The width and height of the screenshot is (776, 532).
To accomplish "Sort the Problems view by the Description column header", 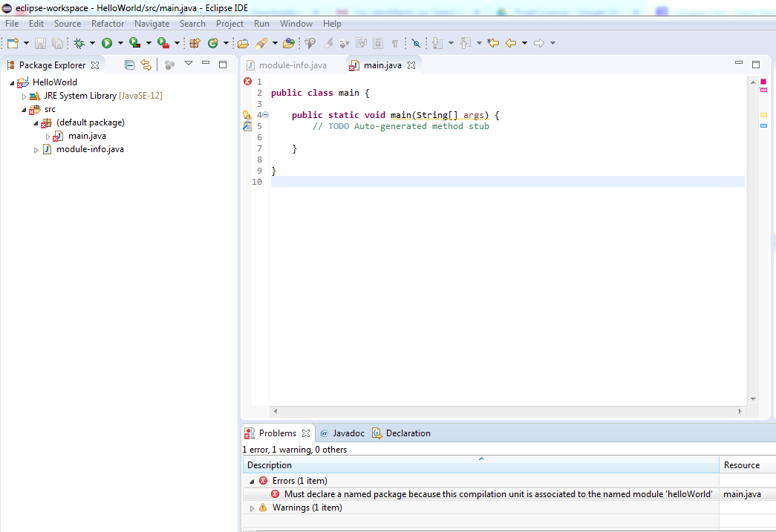I will click(x=480, y=465).
